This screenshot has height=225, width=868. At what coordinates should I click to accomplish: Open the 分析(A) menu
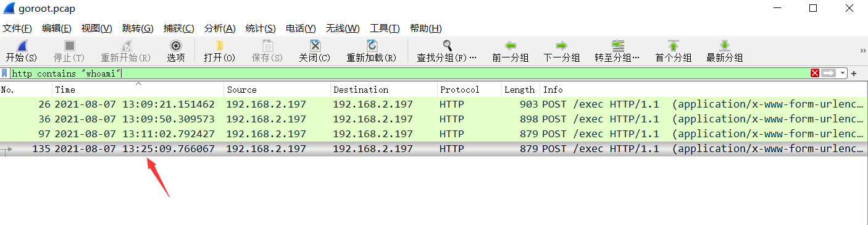[x=220, y=28]
